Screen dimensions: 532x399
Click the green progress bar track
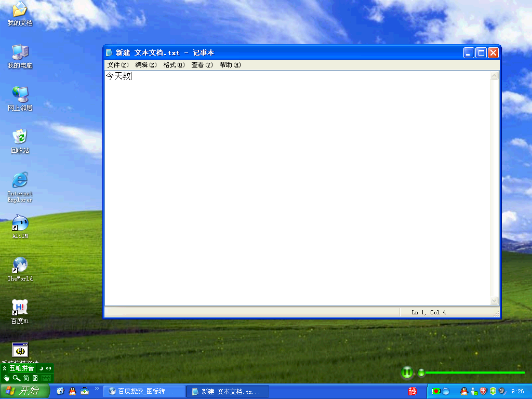(x=475, y=373)
